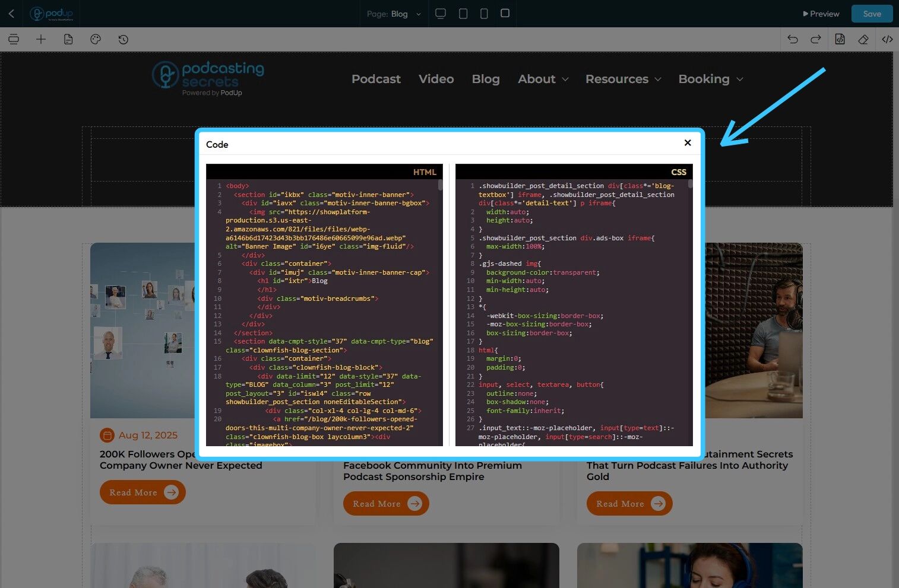Click the Podcasting Secrets site logo
899x588 pixels.
click(x=208, y=78)
